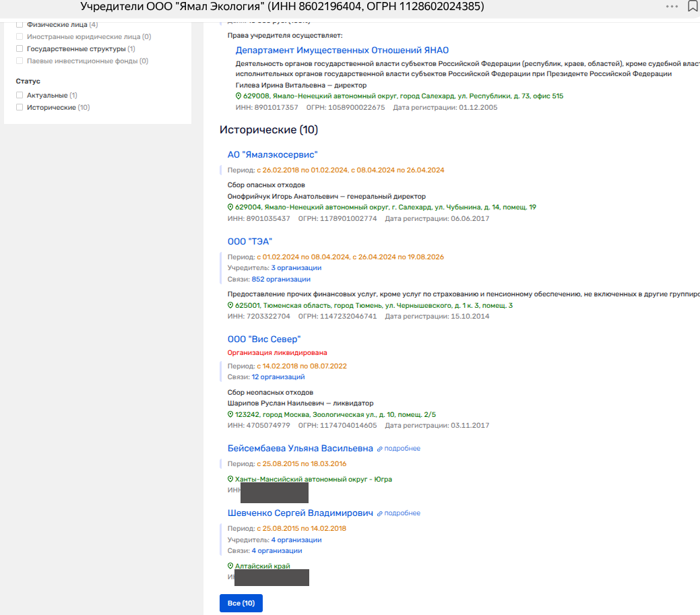Open the ООО "Вис Север" company link
The image size is (700, 615).
click(264, 339)
